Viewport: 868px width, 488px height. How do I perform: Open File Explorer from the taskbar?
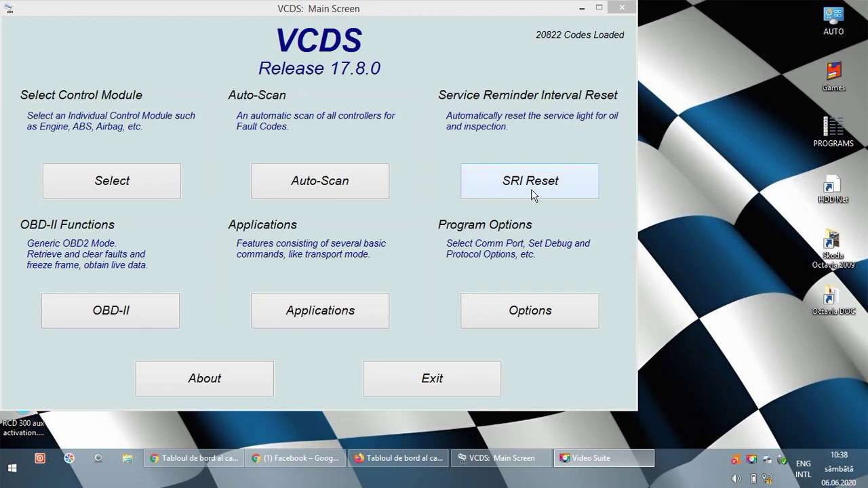pyautogui.click(x=127, y=458)
